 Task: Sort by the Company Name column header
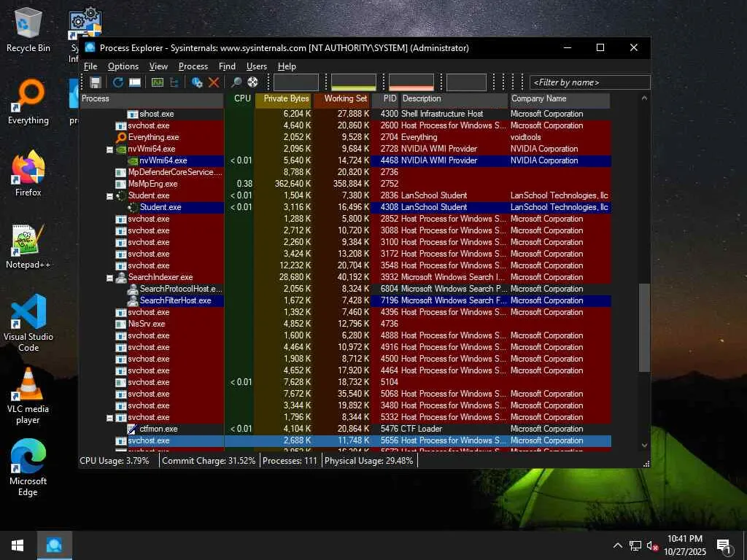coord(560,99)
